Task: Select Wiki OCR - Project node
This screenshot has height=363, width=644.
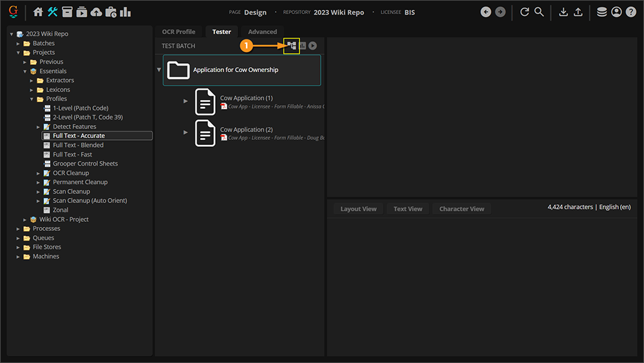Action: tap(64, 219)
